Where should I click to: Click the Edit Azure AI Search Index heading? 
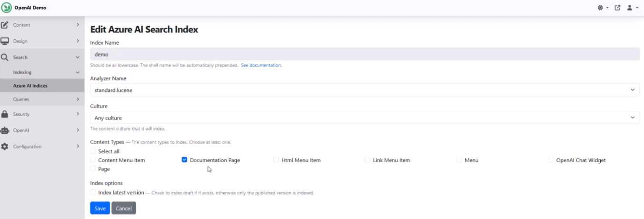click(144, 30)
